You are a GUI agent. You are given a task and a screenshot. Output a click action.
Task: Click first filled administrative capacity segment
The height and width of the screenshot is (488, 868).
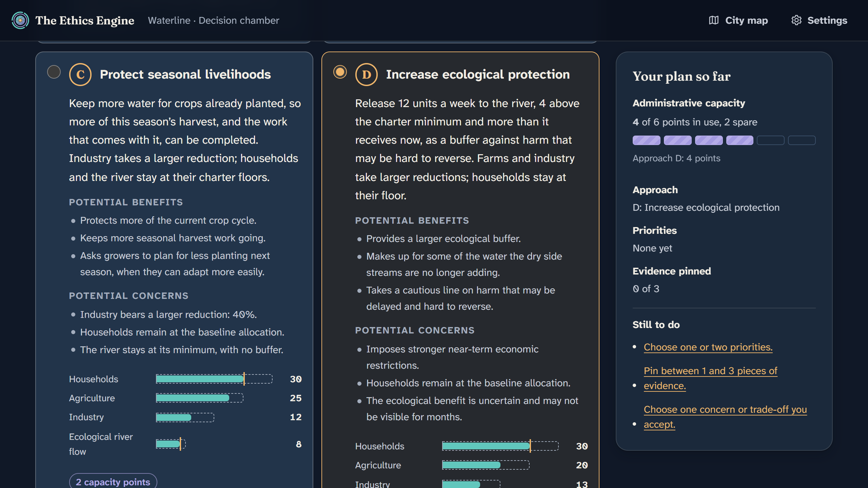[646, 140]
